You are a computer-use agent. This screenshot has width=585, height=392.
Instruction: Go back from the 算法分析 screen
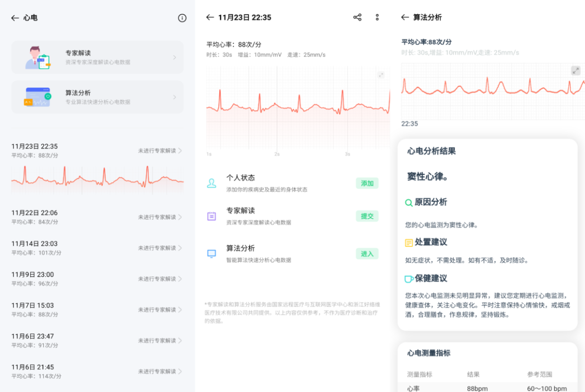click(405, 17)
